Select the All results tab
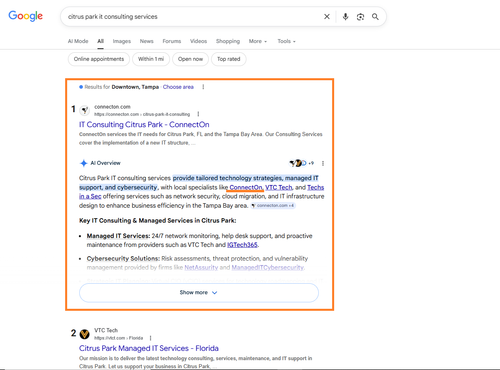This screenshot has width=500, height=370. (x=100, y=41)
